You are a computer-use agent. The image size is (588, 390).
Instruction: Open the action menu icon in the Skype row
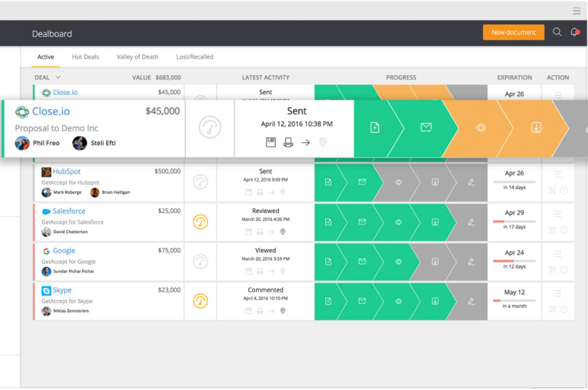(558, 293)
